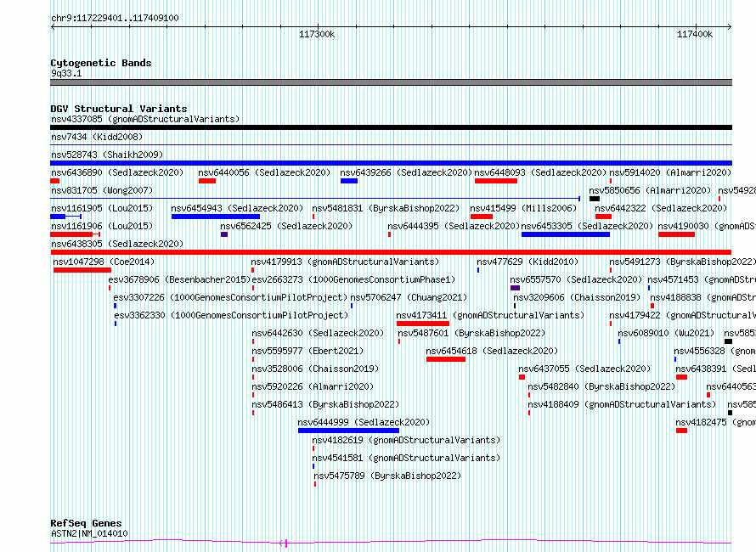This screenshot has height=552, width=756.
Task: Click nsv3209606 (Chaisson2019) label
Action: (x=577, y=297)
